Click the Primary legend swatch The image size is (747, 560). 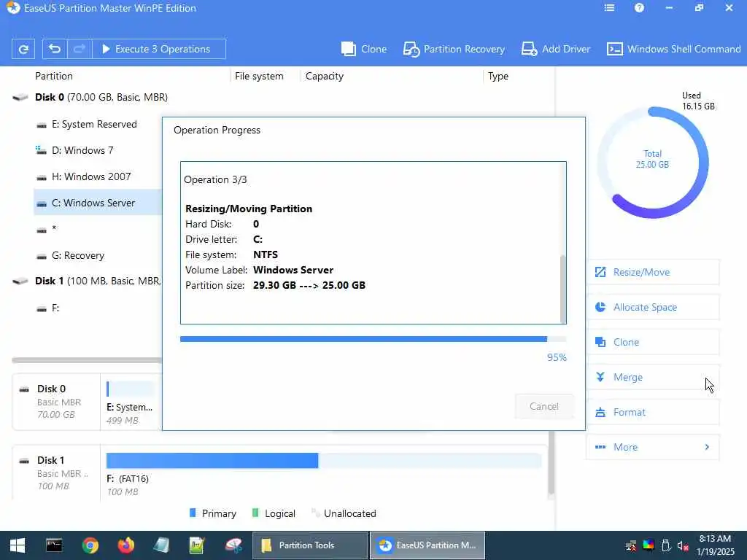[193, 513]
